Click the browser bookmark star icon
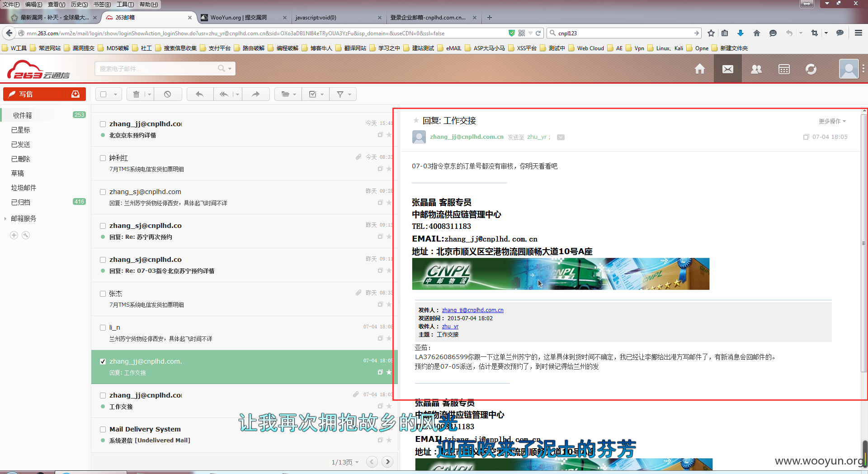The width and height of the screenshot is (868, 474). (x=711, y=33)
